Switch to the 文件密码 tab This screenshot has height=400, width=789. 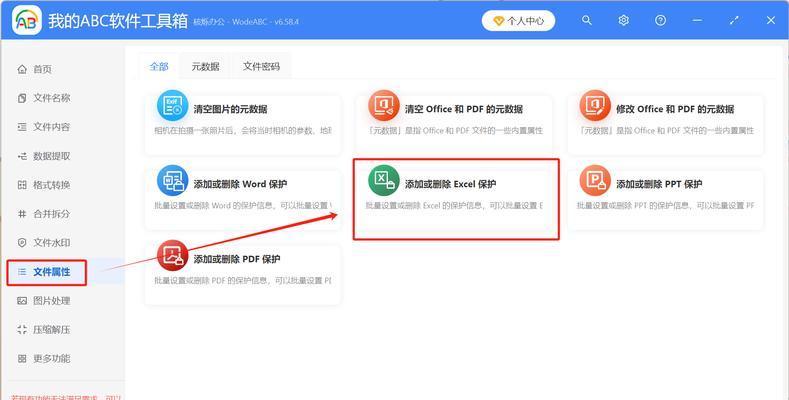[x=261, y=66]
